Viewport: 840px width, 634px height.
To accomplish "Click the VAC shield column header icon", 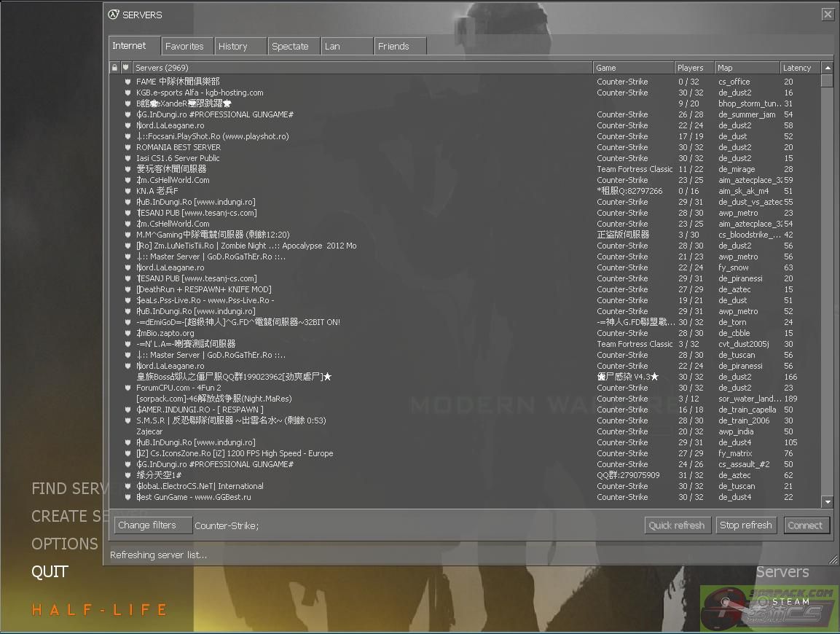I will [125, 68].
